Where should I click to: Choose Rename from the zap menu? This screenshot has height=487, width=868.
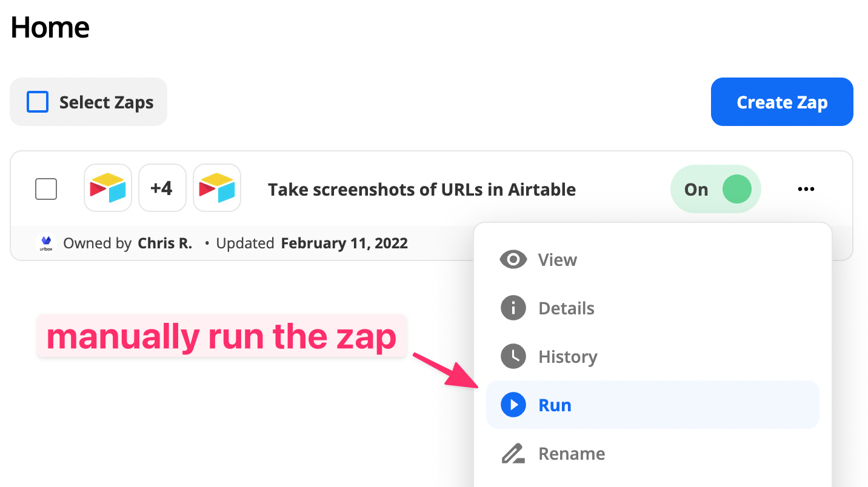[x=572, y=454]
